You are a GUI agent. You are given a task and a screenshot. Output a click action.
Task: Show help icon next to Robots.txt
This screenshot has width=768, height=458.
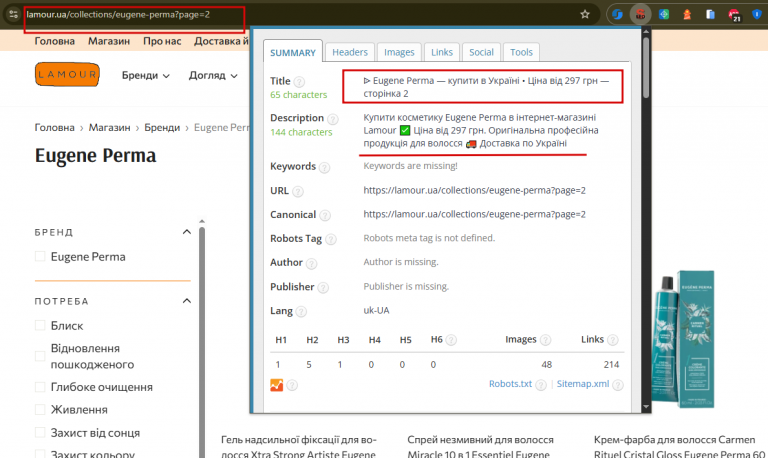pyautogui.click(x=541, y=385)
